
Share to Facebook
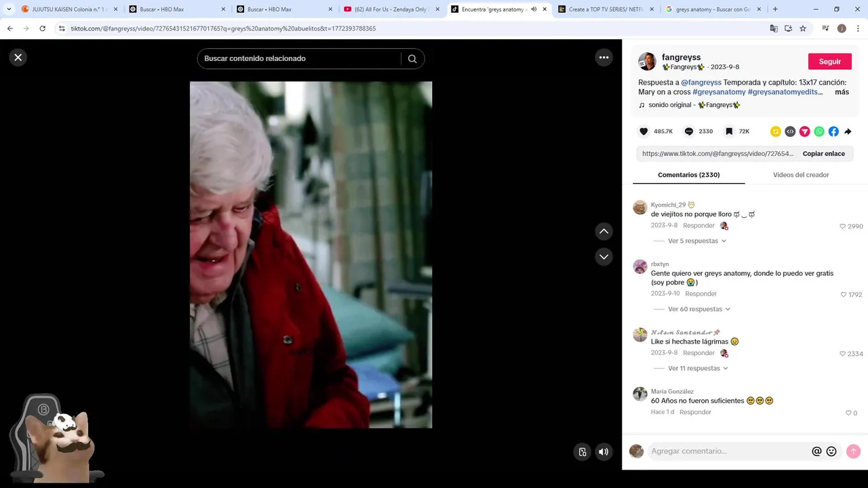tap(833, 131)
